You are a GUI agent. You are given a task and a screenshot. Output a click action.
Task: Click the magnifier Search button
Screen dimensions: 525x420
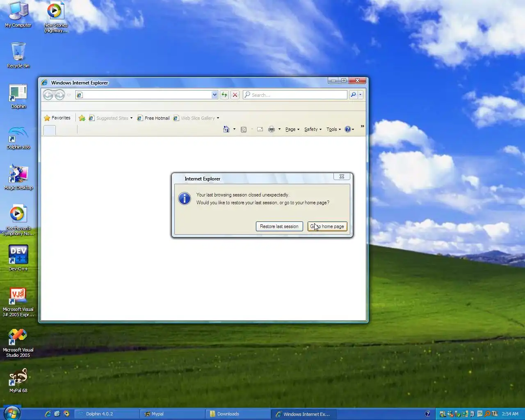pyautogui.click(x=353, y=95)
